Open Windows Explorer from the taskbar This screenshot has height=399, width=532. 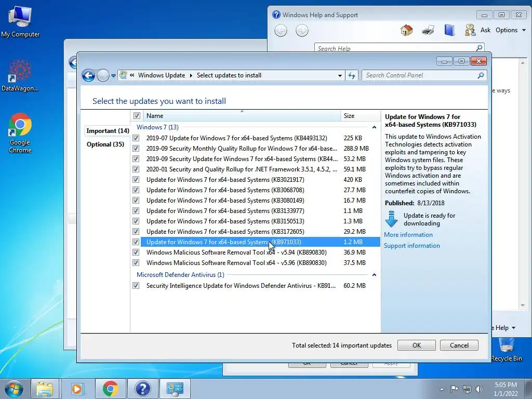tap(45, 389)
